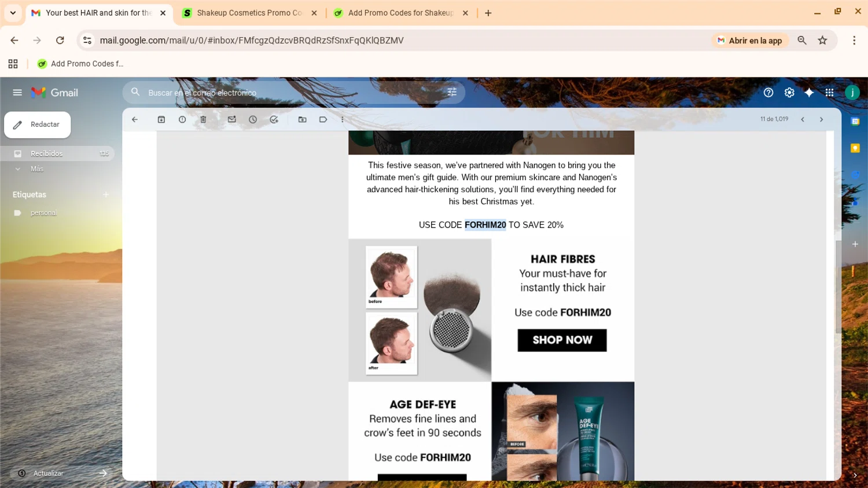Screen dimensions: 868x488
Task: Expand the Más section in sidebar
Action: pyautogui.click(x=36, y=169)
